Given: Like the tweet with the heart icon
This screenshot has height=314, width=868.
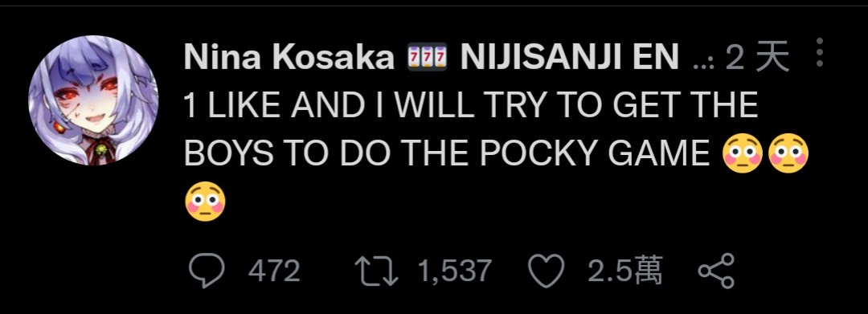Looking at the screenshot, I should (546, 271).
